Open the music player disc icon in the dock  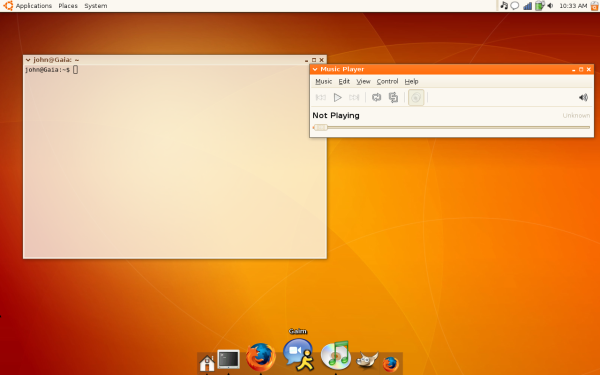336,355
